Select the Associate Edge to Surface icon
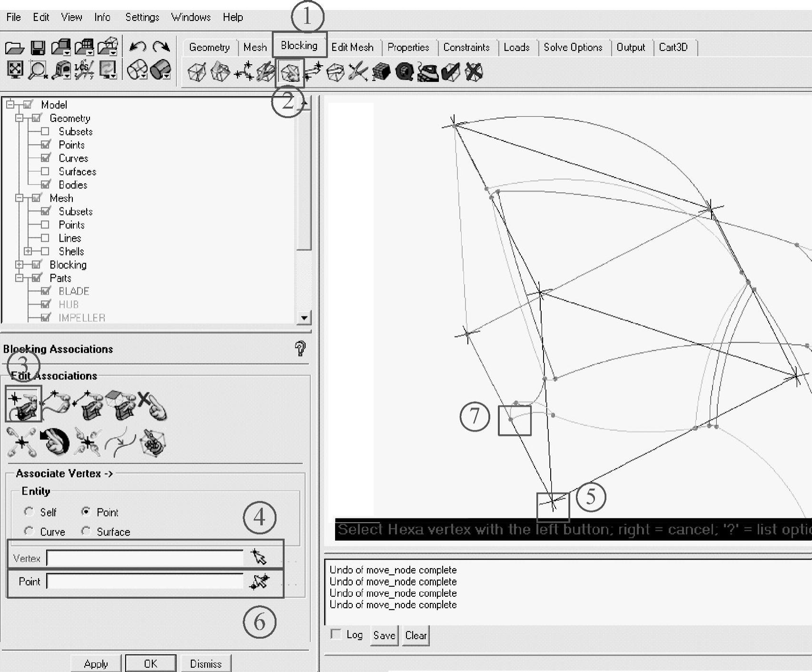Viewport: 812px width, 672px height. click(x=88, y=405)
